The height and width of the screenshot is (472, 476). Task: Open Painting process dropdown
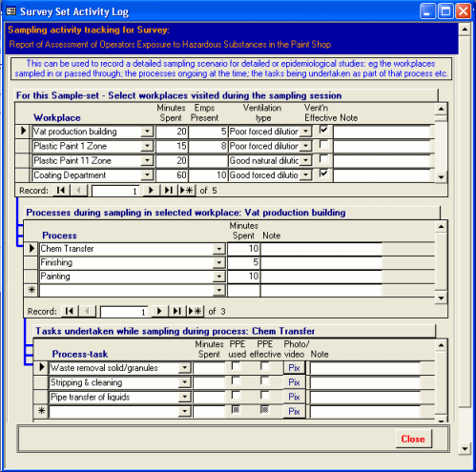[219, 277]
